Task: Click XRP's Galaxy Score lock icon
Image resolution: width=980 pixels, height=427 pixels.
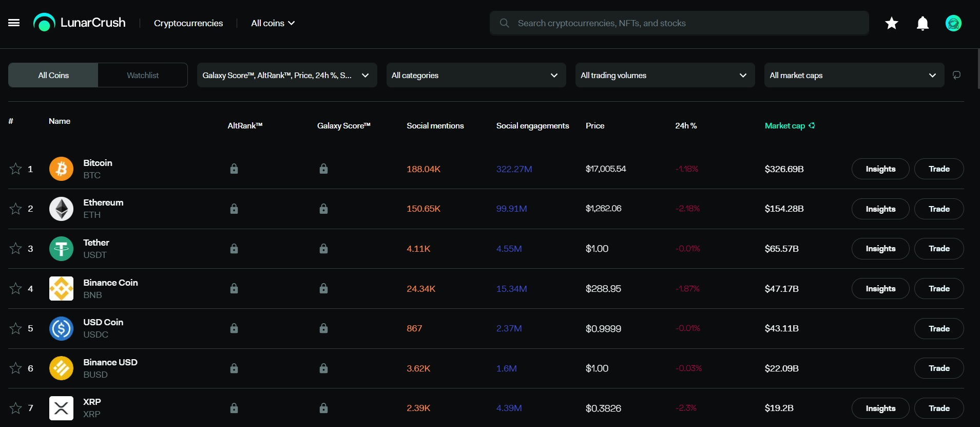Action: coord(323,408)
